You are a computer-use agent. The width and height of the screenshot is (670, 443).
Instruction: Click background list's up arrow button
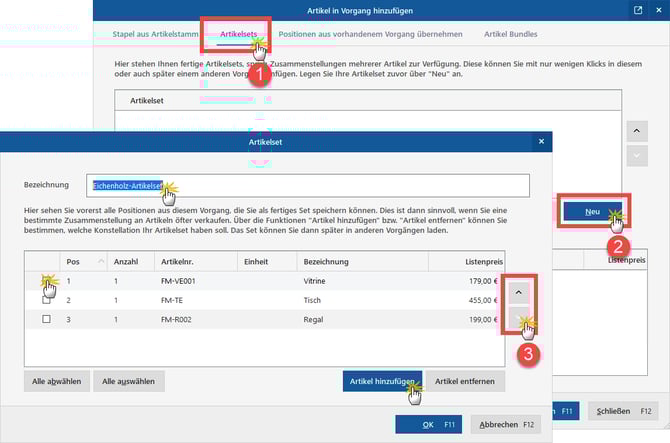(x=638, y=130)
